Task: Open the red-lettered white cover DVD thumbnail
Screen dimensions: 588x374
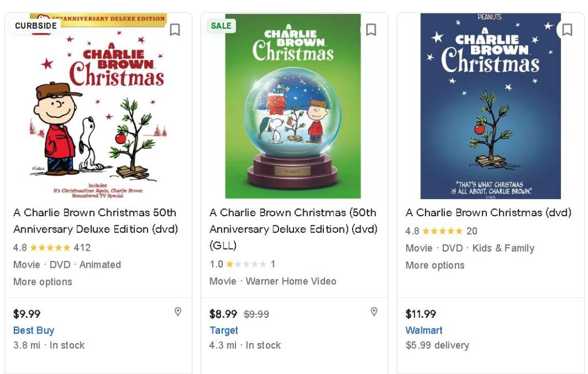Action: point(98,106)
